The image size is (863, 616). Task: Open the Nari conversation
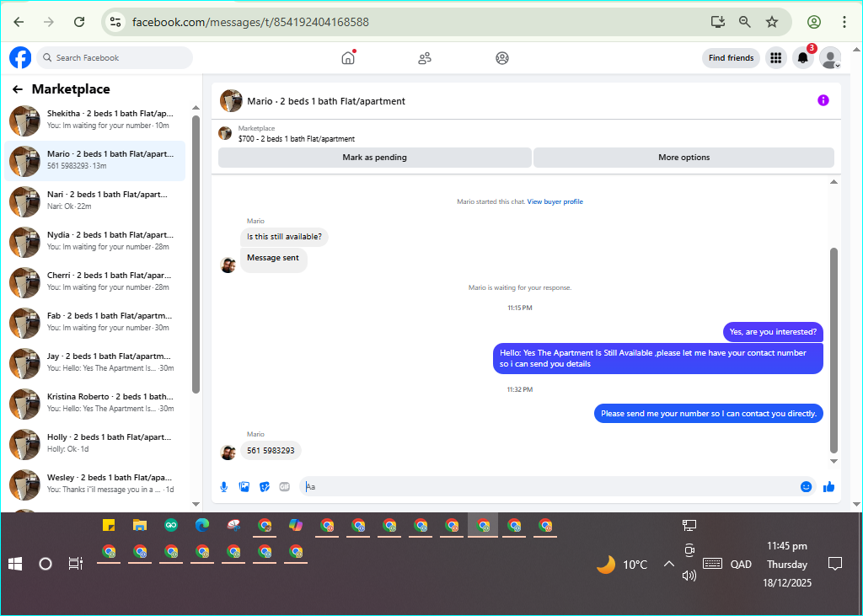(x=94, y=201)
